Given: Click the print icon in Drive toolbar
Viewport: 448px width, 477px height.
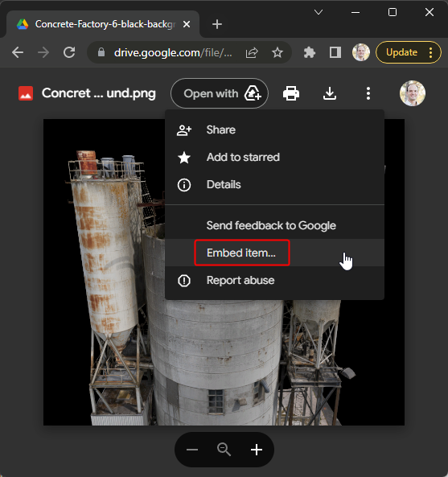Looking at the screenshot, I should click(x=291, y=93).
